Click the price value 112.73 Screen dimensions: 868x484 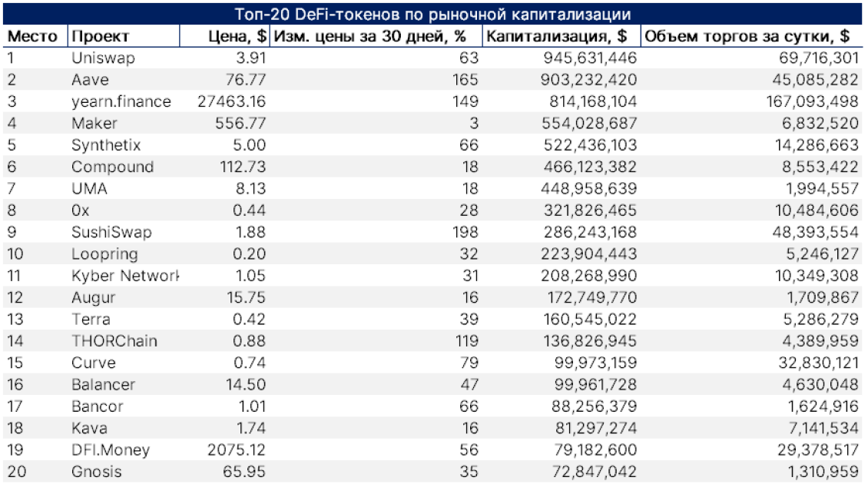point(243,167)
